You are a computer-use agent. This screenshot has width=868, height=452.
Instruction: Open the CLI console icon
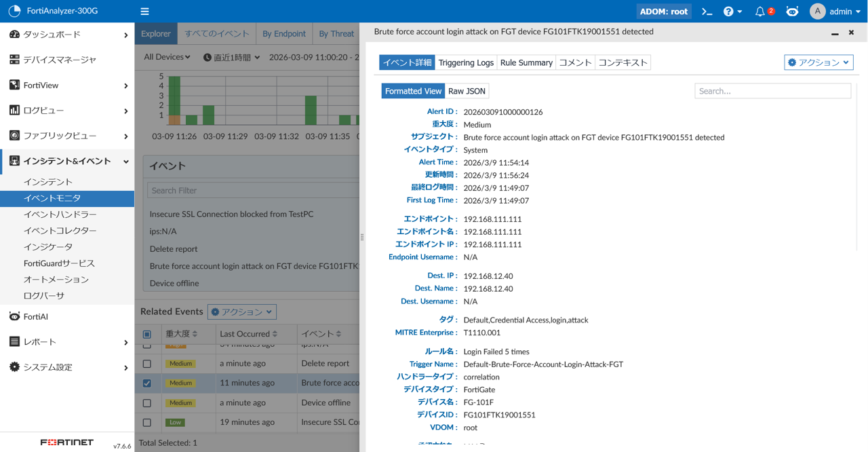pyautogui.click(x=707, y=12)
